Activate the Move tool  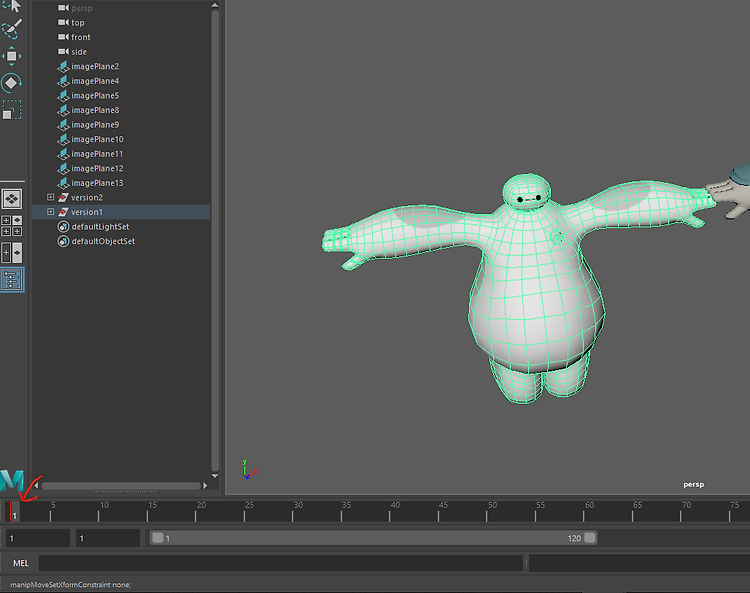(11, 56)
